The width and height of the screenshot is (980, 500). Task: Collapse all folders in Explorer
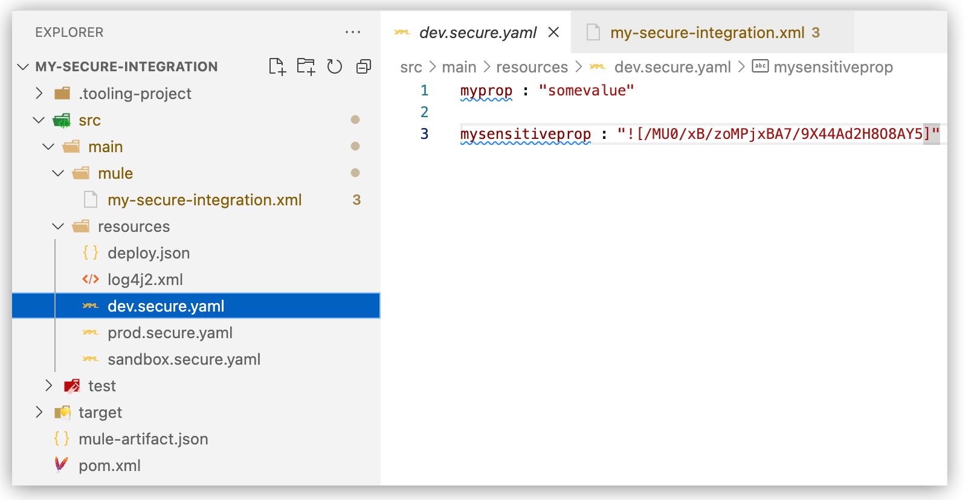pyautogui.click(x=363, y=66)
